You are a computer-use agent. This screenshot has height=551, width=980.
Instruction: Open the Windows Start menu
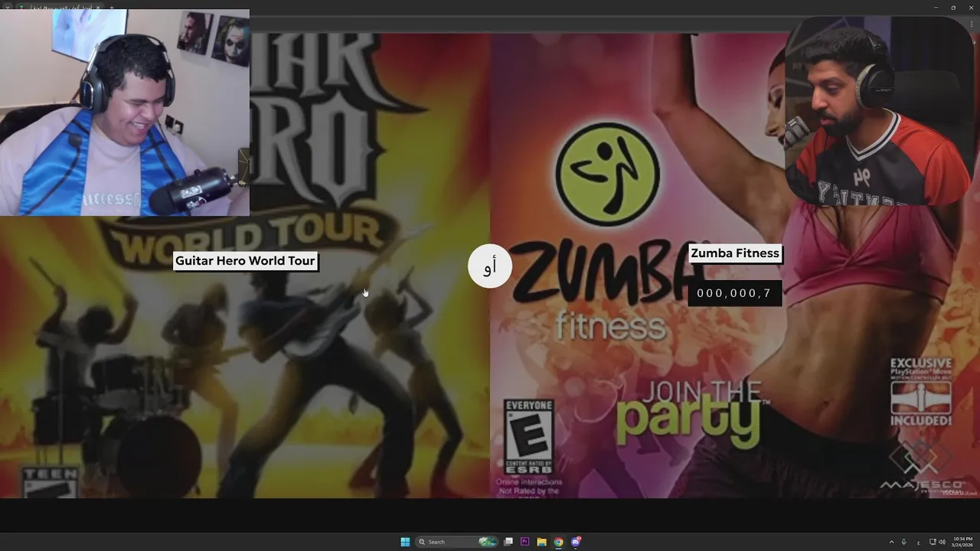pyautogui.click(x=405, y=542)
